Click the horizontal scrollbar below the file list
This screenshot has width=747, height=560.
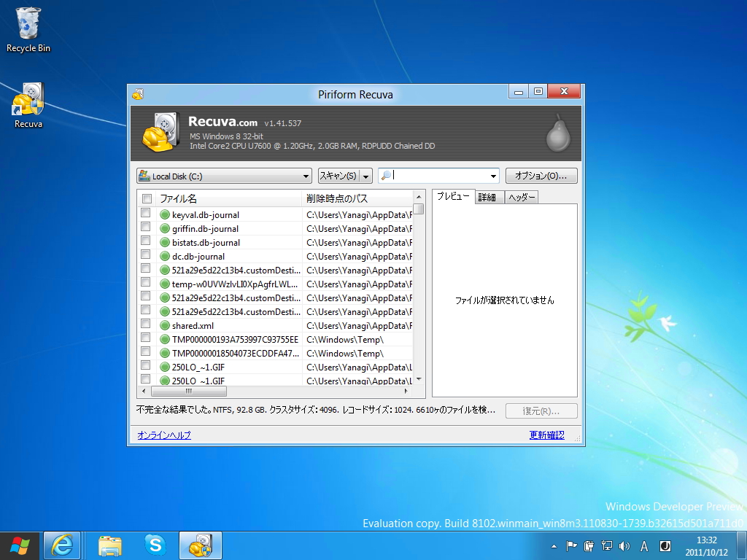188,391
